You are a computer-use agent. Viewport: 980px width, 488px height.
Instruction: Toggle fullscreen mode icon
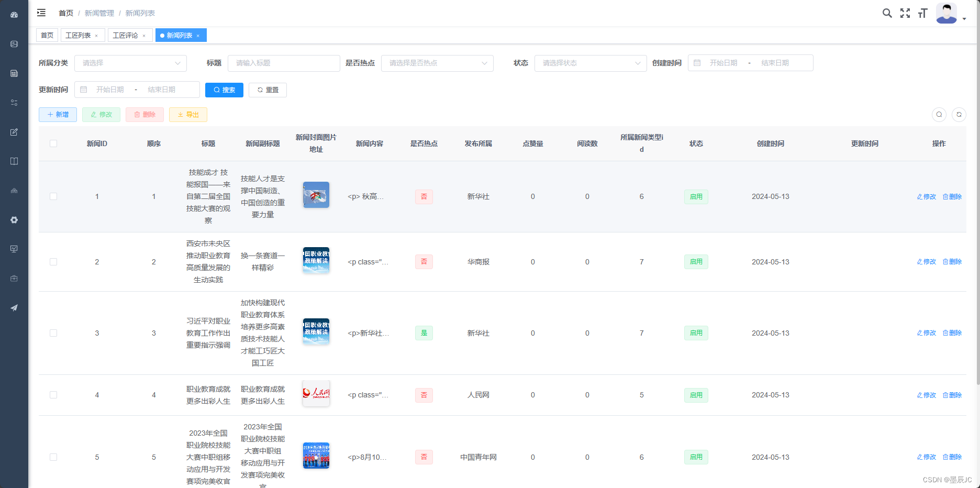tap(905, 13)
